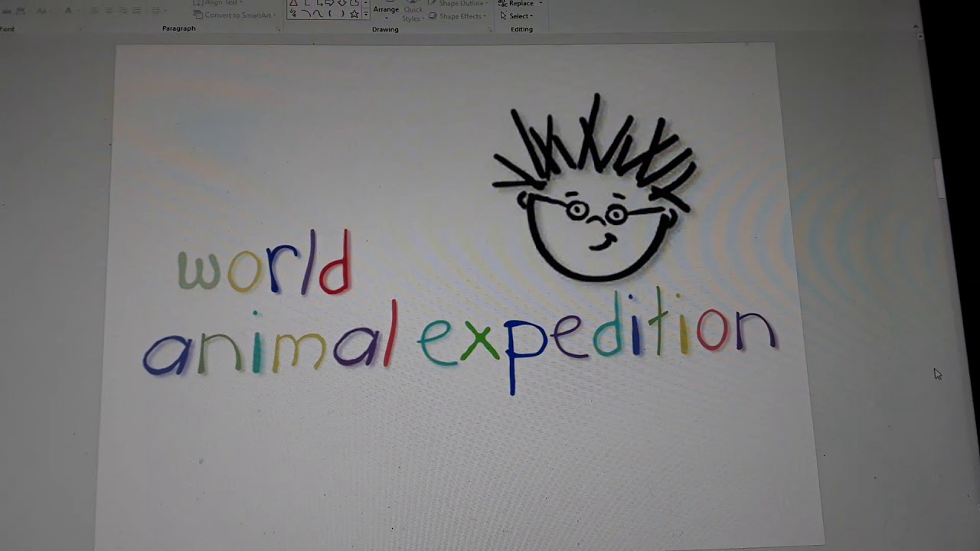Insert a right brace shape
Viewport: 980px width, 551px height.
tap(342, 14)
